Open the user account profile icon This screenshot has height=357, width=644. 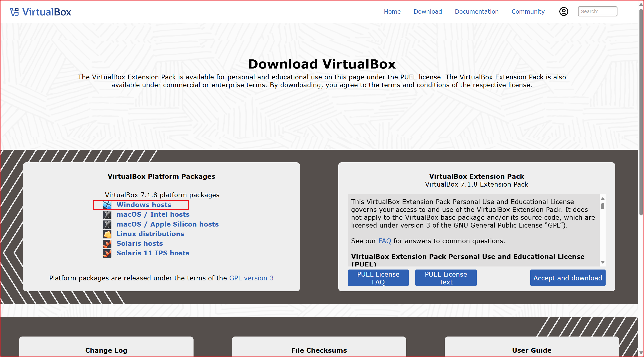click(563, 12)
